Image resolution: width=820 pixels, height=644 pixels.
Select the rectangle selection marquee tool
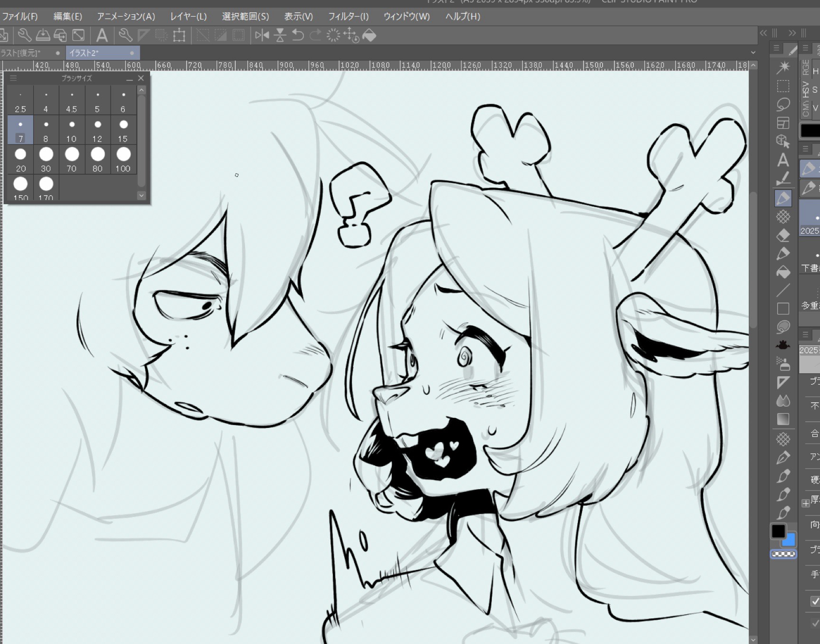point(783,86)
